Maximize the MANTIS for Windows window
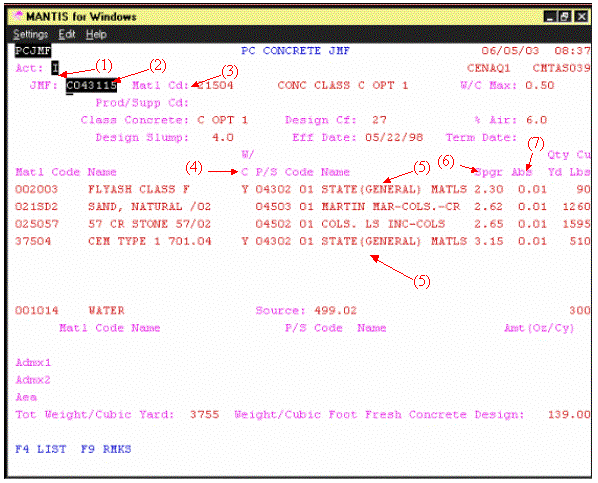 pos(565,16)
